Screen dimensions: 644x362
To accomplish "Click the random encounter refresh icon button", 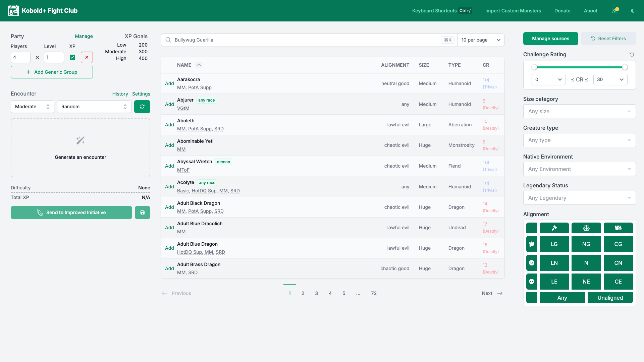I will 142,107.
